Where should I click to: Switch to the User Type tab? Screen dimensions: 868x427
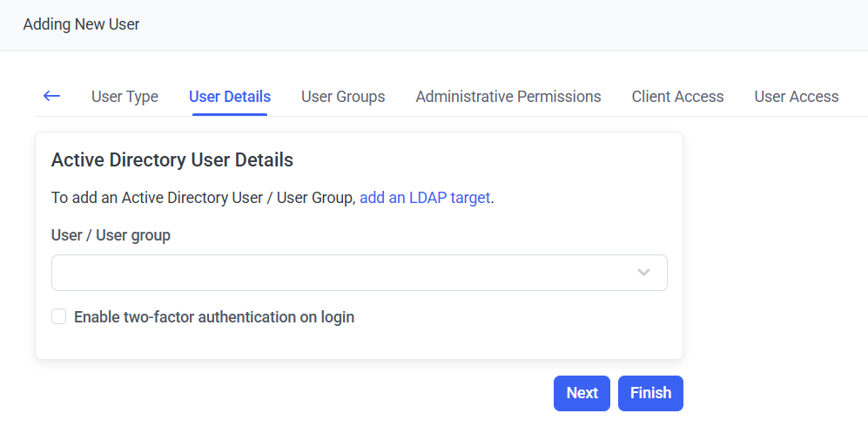[x=124, y=97]
